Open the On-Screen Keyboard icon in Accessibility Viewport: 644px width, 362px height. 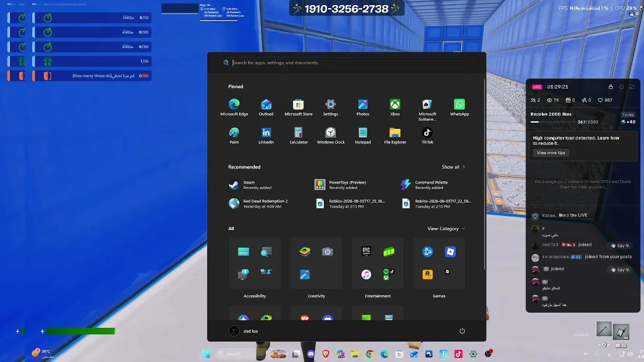244,251
